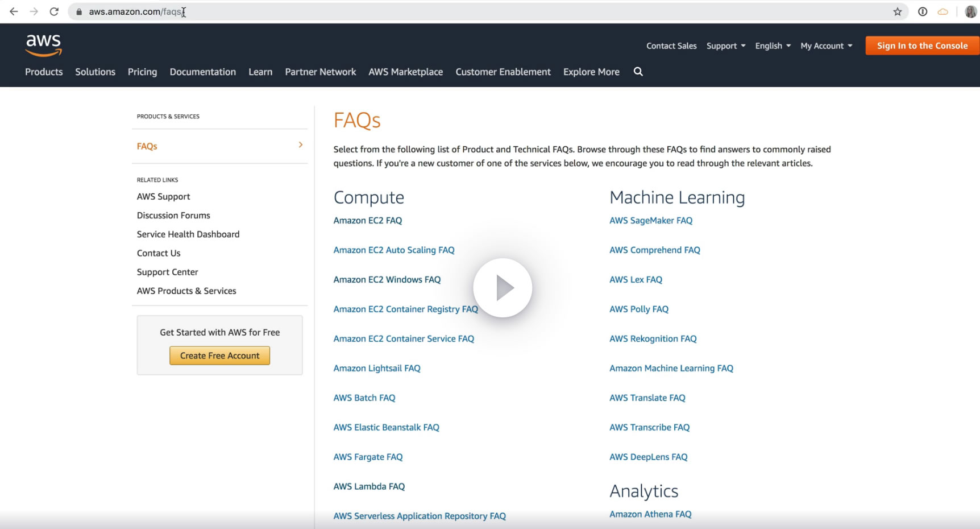Open Amazon EC2 Container Registry FAQ

406,309
